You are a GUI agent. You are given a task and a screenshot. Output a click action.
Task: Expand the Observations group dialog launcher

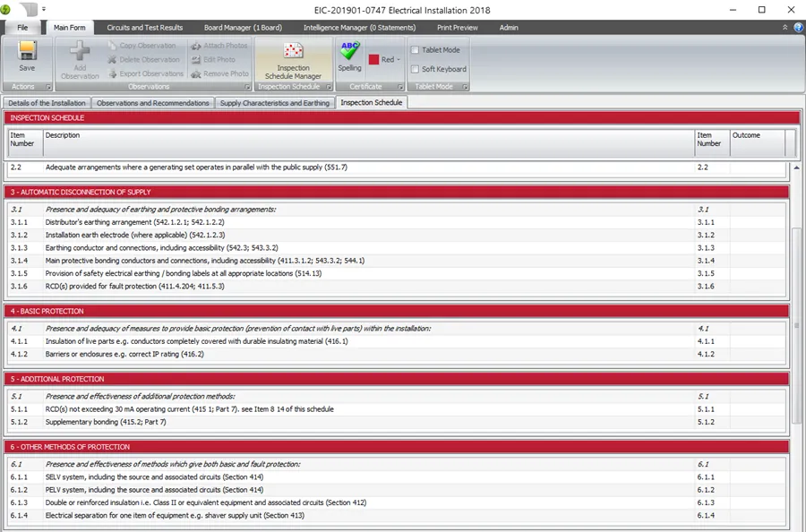248,87
